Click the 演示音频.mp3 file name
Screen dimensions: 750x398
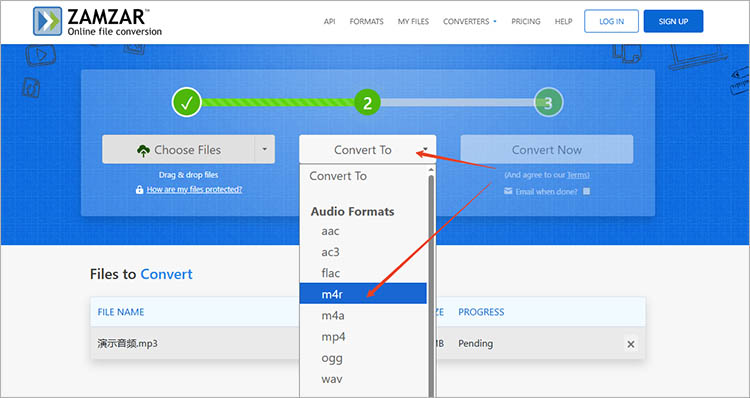click(x=128, y=343)
